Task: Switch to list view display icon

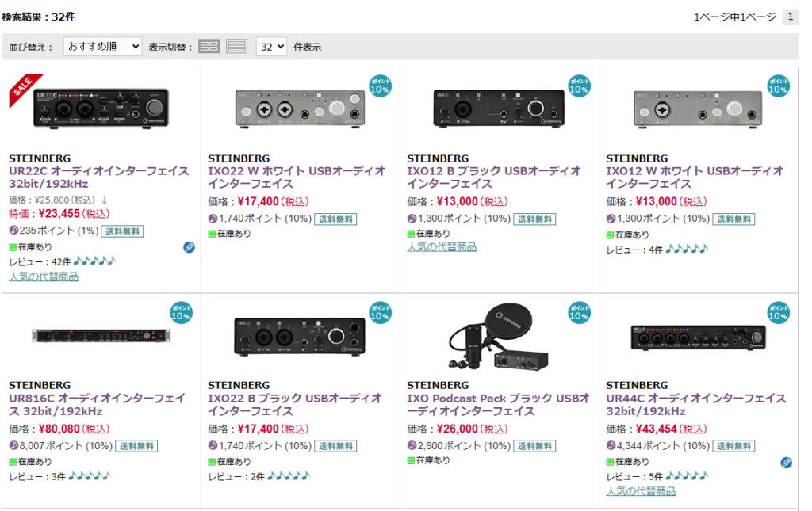Action: (236, 47)
